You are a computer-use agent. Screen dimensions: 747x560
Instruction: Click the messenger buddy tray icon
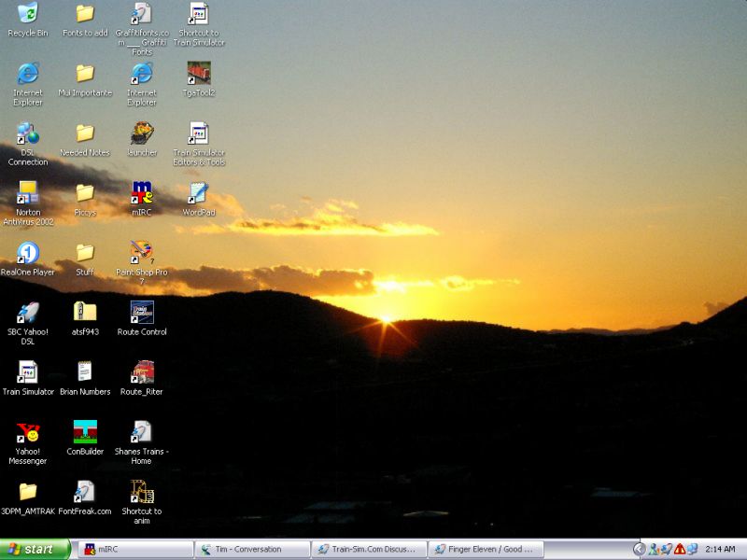click(x=655, y=549)
